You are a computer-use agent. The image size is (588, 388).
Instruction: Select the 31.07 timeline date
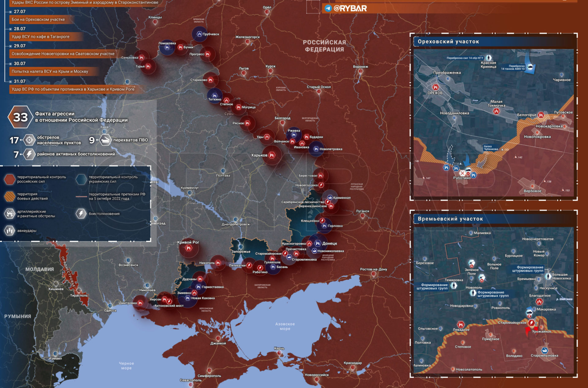[20, 81]
